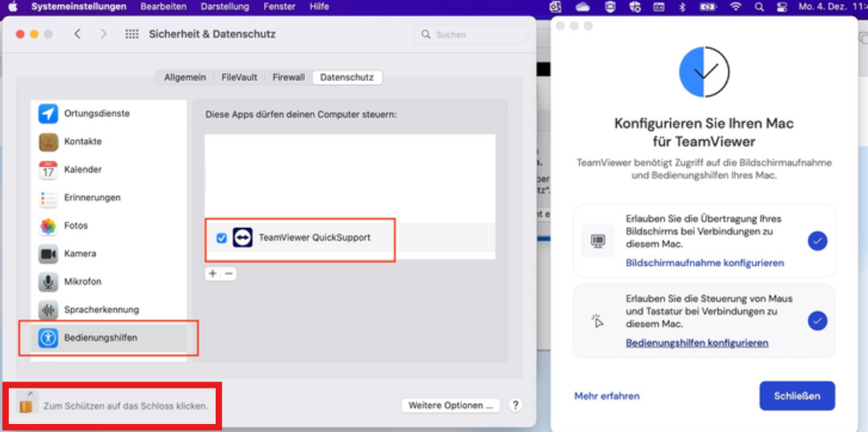Click the screen recording monitor icon
Viewport: 868px width, 432px height.
598,241
